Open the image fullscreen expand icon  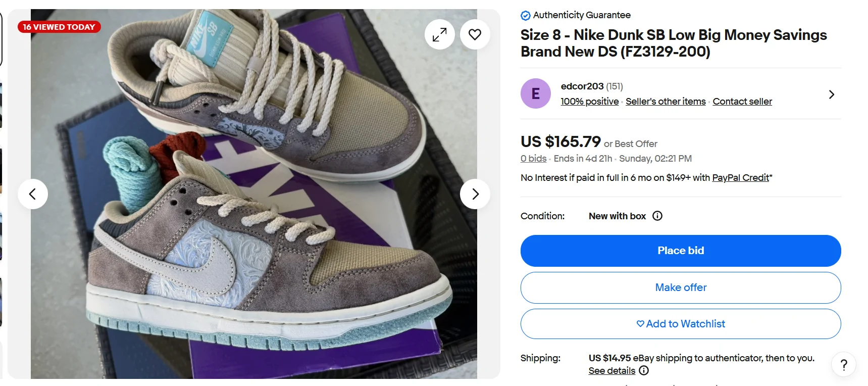point(439,34)
